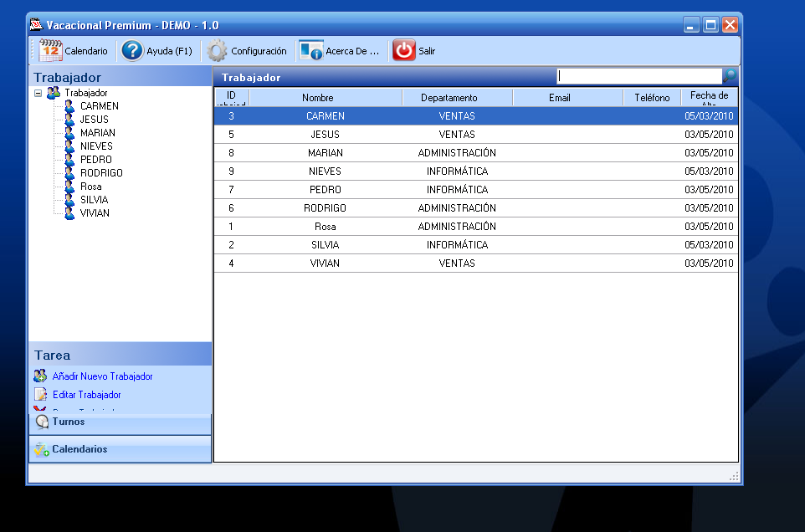Image resolution: width=805 pixels, height=532 pixels.
Task: Select NIEVES in the worker tree
Action: 96,146
